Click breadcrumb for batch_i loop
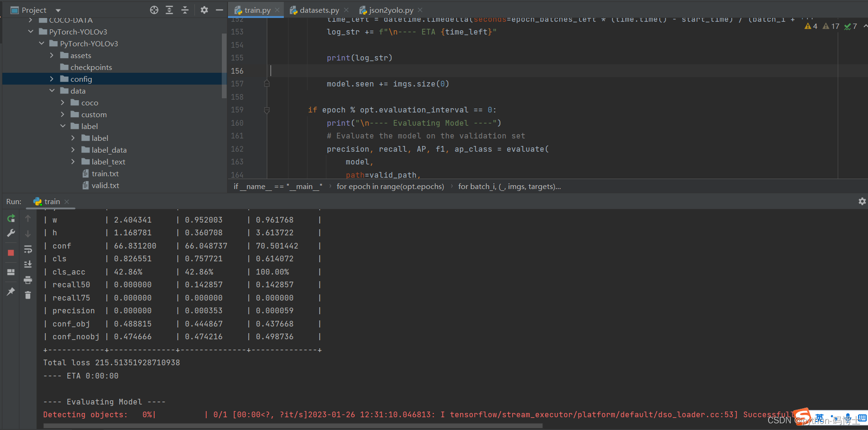This screenshot has width=868, height=430. (x=509, y=187)
